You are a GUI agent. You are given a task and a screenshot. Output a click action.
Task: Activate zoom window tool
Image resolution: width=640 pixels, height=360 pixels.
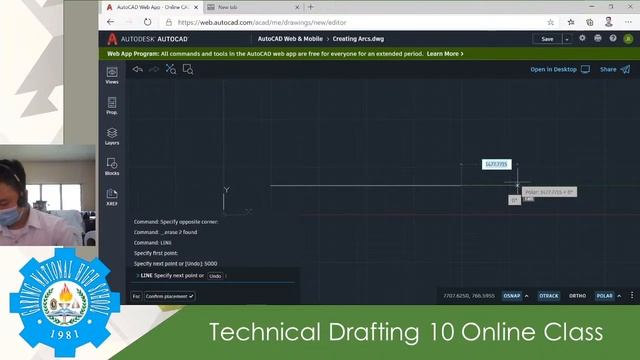188,69
